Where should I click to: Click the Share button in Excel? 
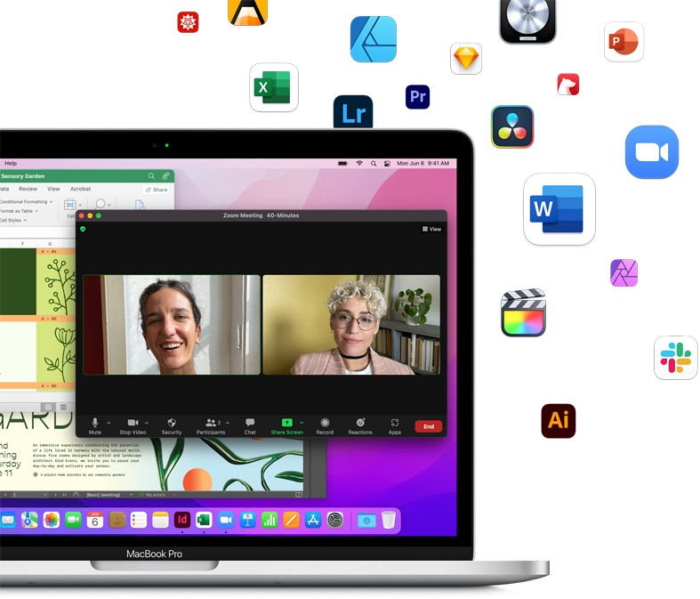[157, 190]
